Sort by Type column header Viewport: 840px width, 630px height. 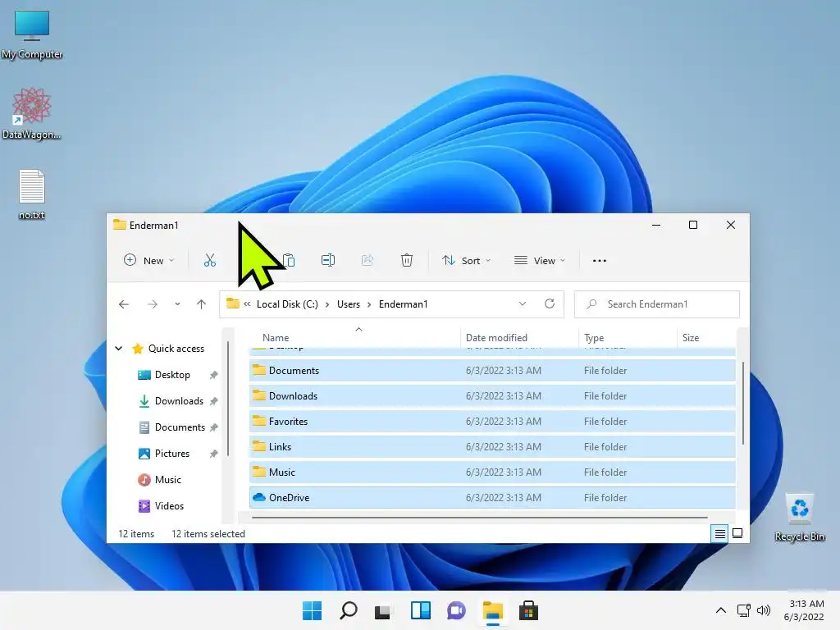click(x=628, y=337)
